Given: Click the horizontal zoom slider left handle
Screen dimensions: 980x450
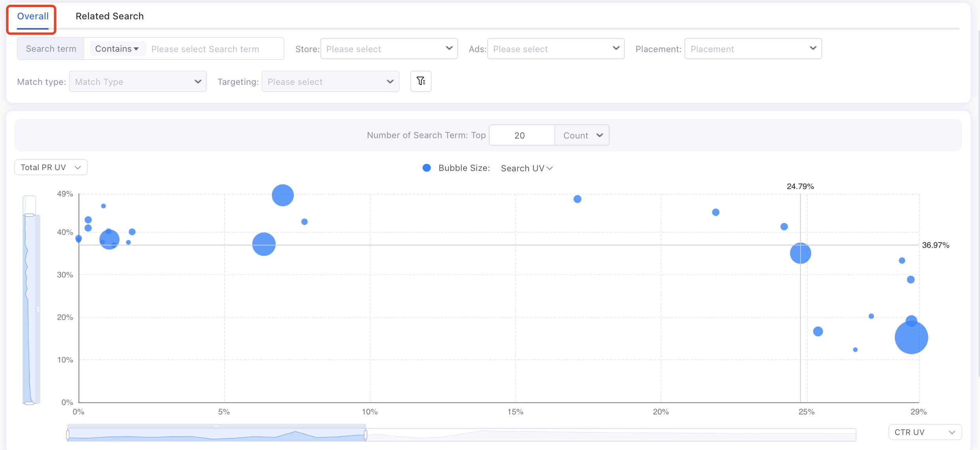Looking at the screenshot, I should 68,435.
